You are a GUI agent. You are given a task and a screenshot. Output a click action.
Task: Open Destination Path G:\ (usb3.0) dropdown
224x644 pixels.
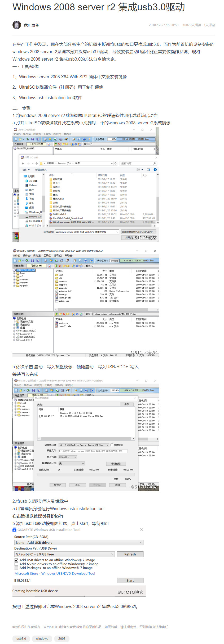65,554
